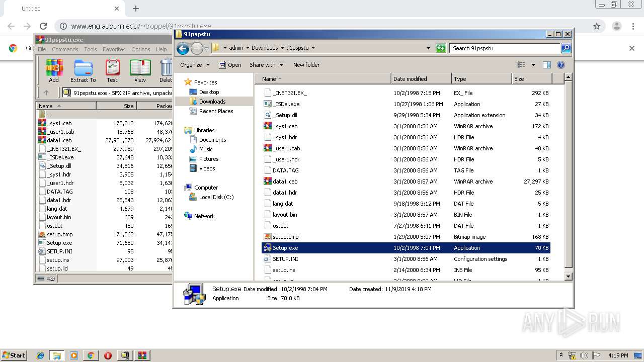This screenshot has height=362, width=644.
Task: Open WinRAR Tools menu
Action: [91, 49]
